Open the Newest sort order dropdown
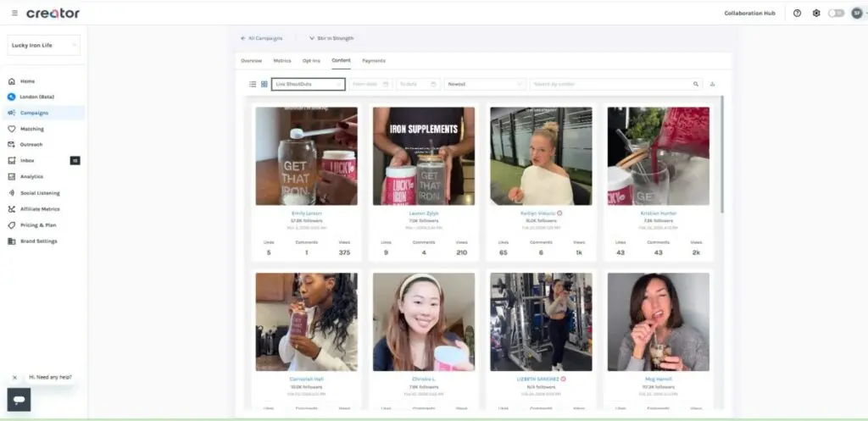 [x=485, y=84]
